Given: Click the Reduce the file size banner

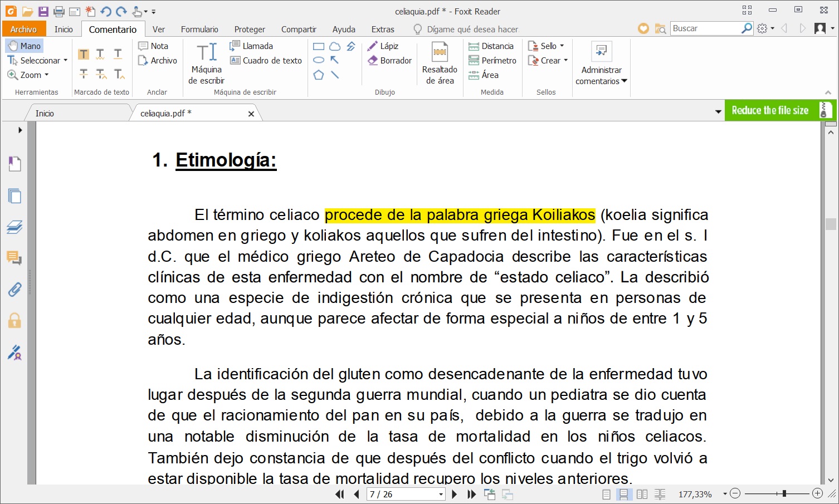Looking at the screenshot, I should pos(780,110).
